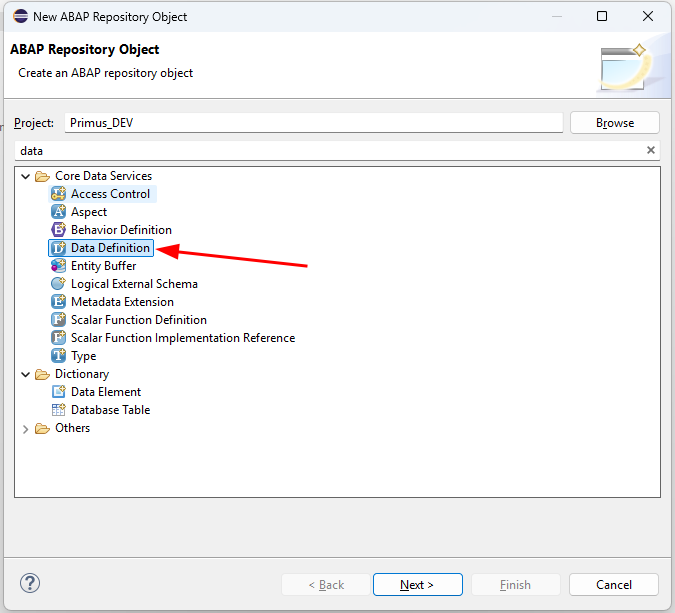The width and height of the screenshot is (675, 613).
Task: Click the Entity Buffer icon
Action: [x=58, y=266]
